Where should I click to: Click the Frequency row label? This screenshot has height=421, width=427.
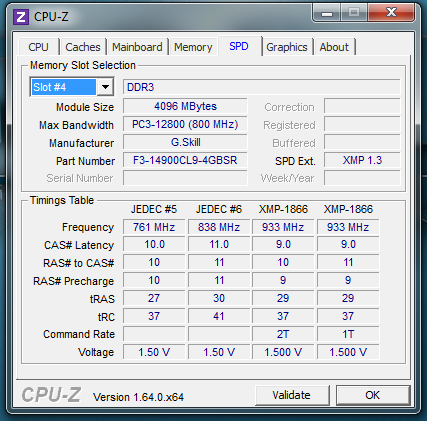[88, 227]
